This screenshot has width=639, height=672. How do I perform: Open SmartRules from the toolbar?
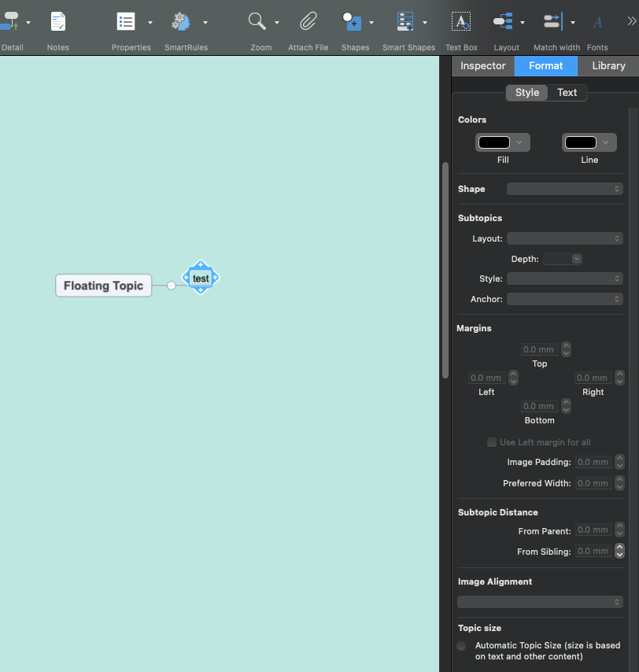(181, 22)
